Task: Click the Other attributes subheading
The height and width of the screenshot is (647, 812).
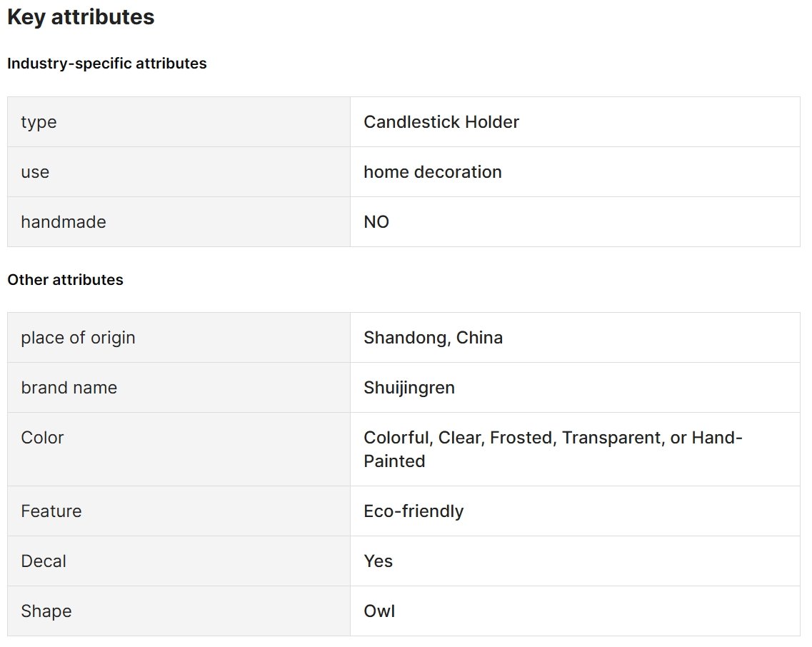Action: click(65, 280)
